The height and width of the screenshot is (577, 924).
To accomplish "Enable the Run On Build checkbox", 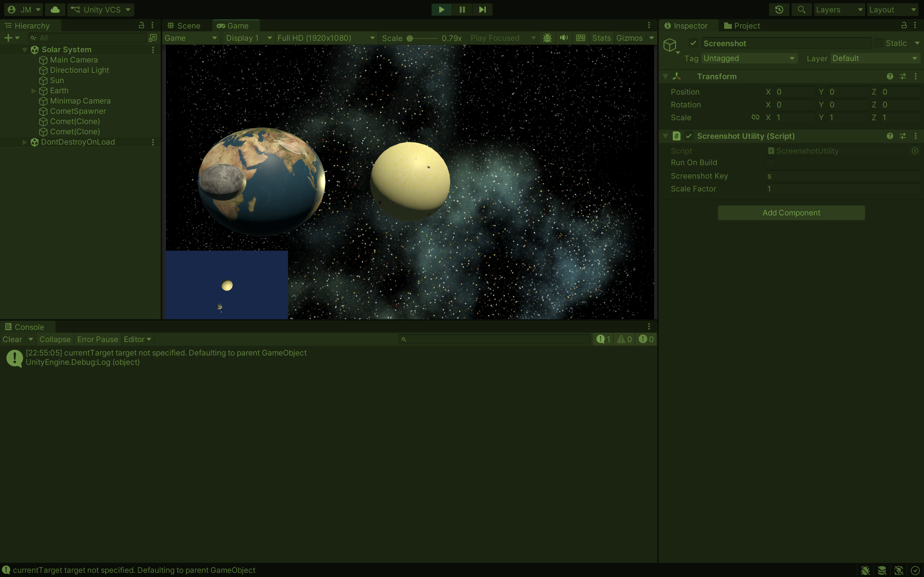I will pyautogui.click(x=770, y=163).
